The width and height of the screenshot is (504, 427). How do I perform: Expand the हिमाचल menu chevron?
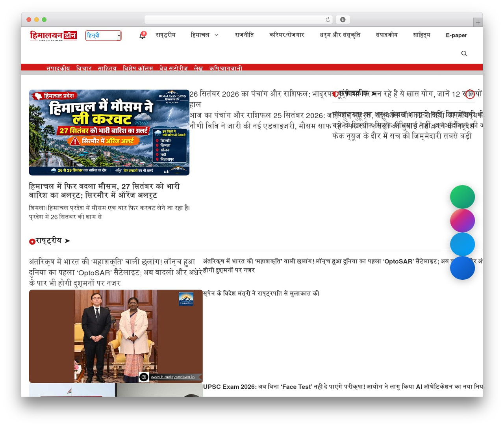coord(216,35)
